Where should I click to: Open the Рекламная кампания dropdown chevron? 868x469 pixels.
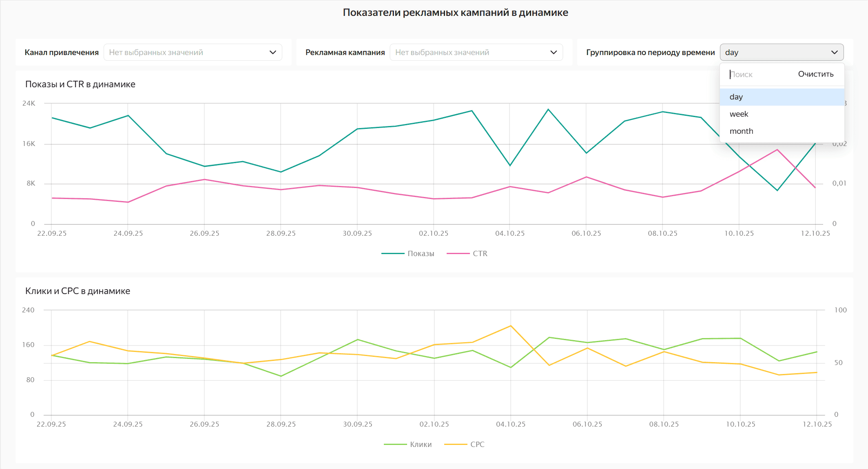coord(554,52)
